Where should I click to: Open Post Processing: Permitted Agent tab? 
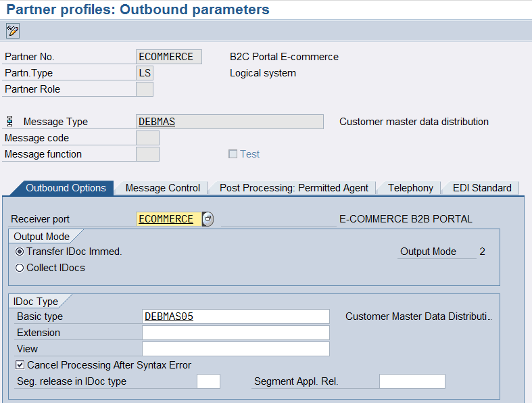click(293, 188)
